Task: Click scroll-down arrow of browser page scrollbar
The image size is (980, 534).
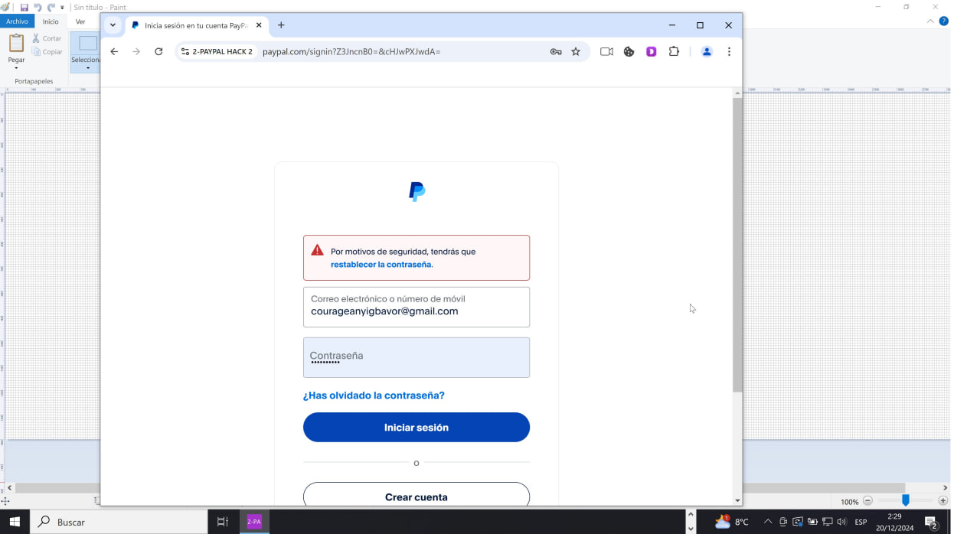Action: [x=737, y=500]
